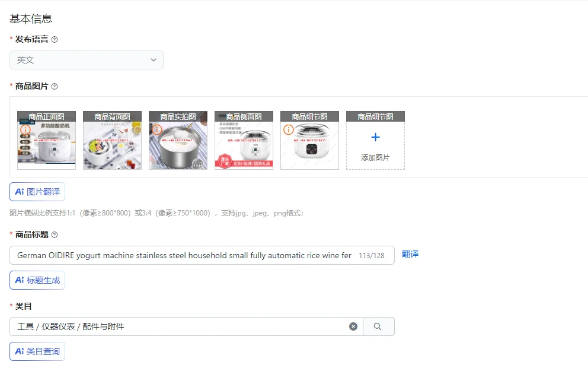Click the orange info icon on the uploaded 商品细节图
The height and width of the screenshot is (368, 588).
click(289, 130)
